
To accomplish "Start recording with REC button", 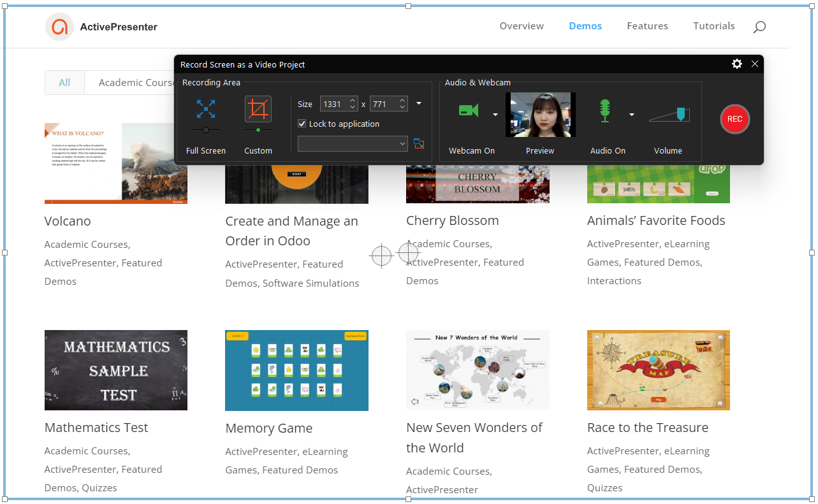I will click(734, 119).
